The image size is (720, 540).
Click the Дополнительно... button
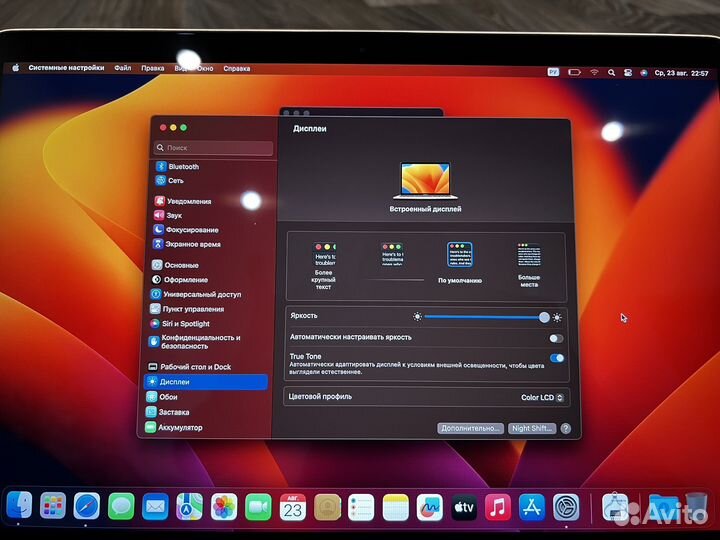[470, 428]
